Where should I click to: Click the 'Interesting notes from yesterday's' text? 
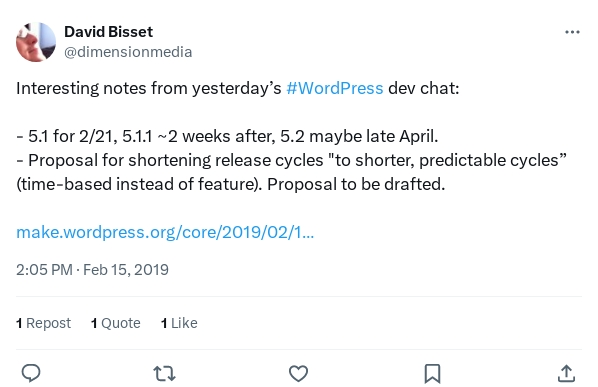pyautogui.click(x=149, y=88)
